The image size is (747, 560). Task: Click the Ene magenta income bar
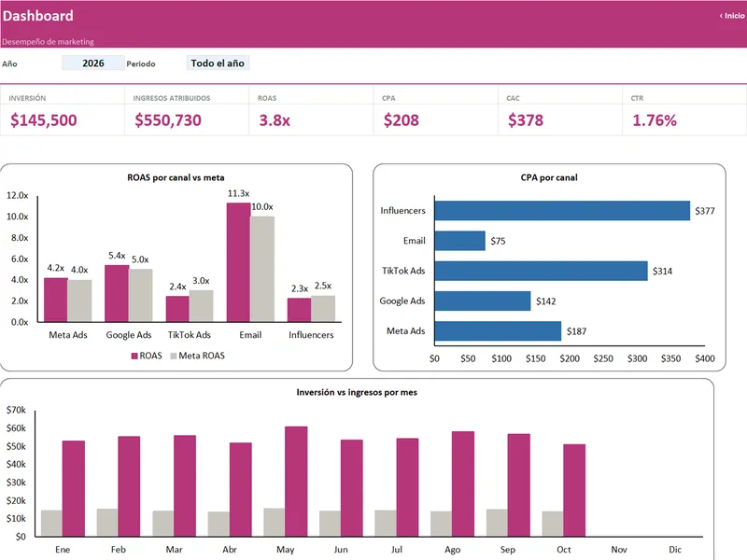(x=74, y=488)
